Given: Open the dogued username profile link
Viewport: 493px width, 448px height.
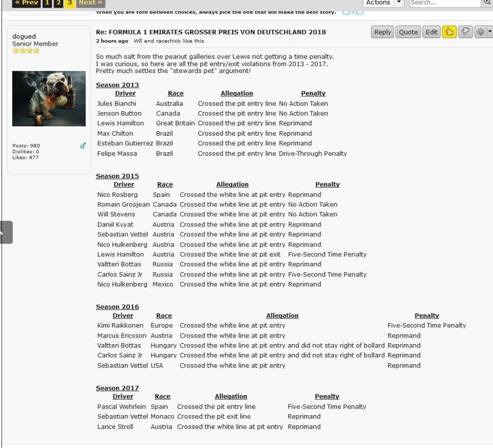Looking at the screenshot, I should pyautogui.click(x=24, y=36).
